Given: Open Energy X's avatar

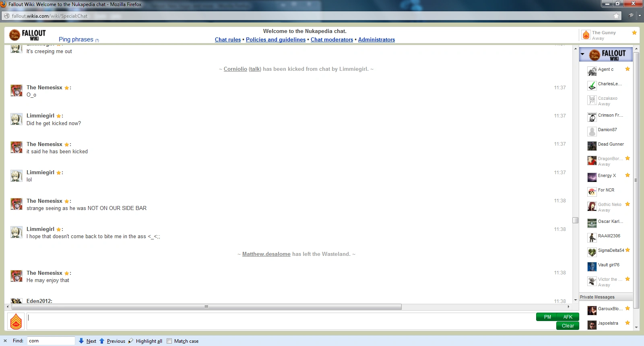Looking at the screenshot, I should tap(592, 177).
